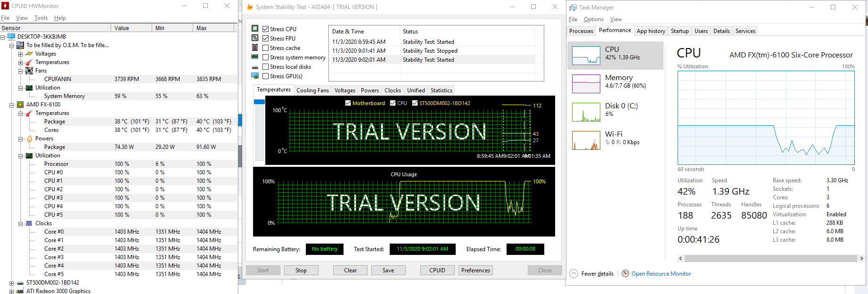Enable the Stress system memory checkbox
868x294 pixels.
click(x=266, y=57)
